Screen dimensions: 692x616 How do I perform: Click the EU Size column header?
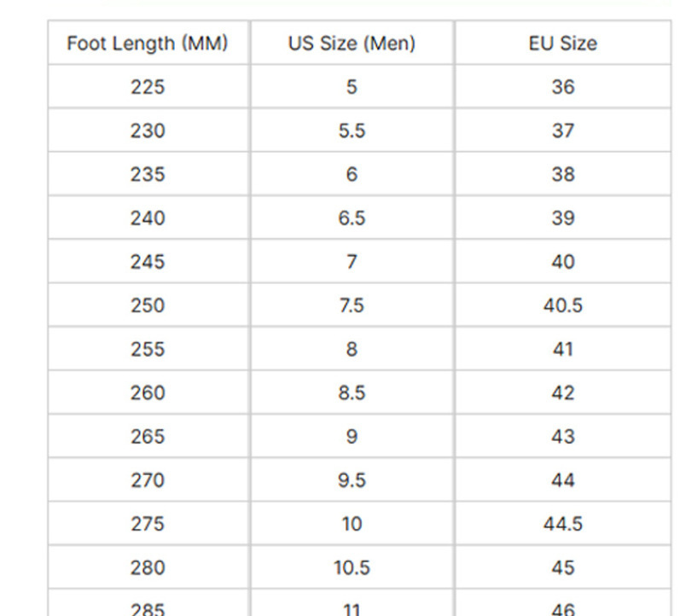tap(562, 44)
